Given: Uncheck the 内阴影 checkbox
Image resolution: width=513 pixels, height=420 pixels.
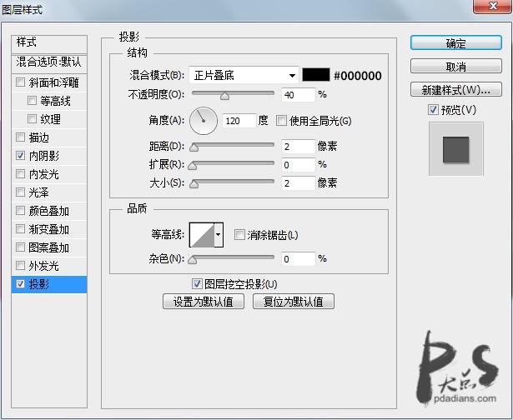Looking at the screenshot, I should [x=20, y=155].
